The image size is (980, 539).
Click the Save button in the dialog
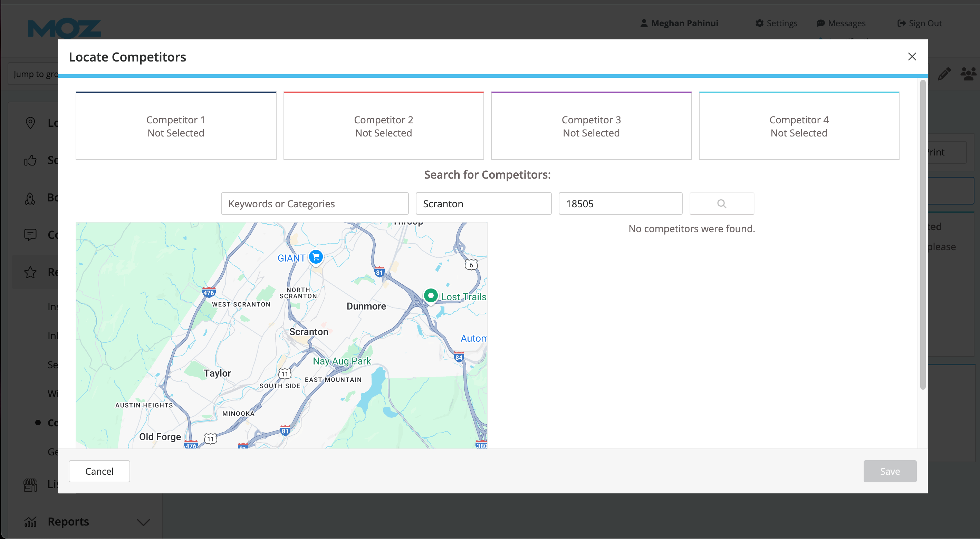890,471
